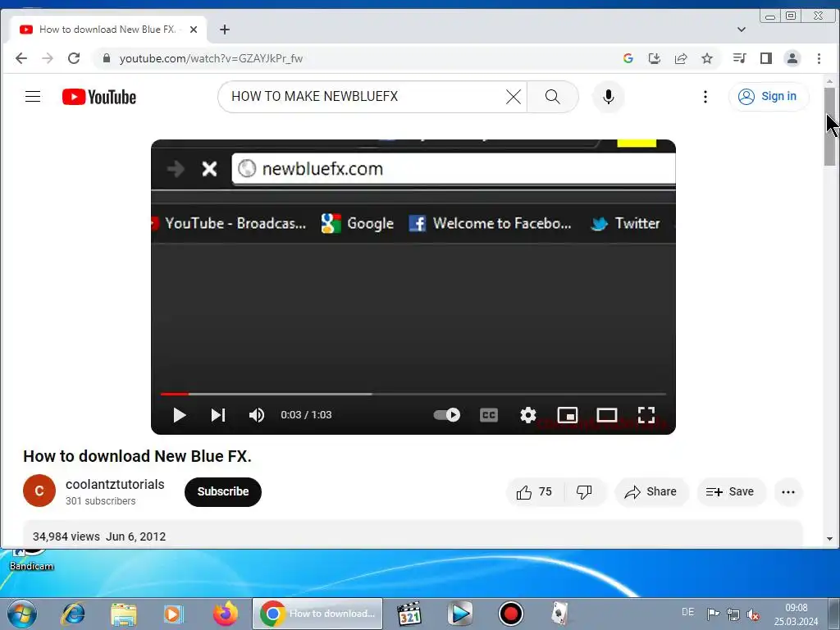840x630 pixels.
Task: Go back in Chrome
Action: point(21,58)
